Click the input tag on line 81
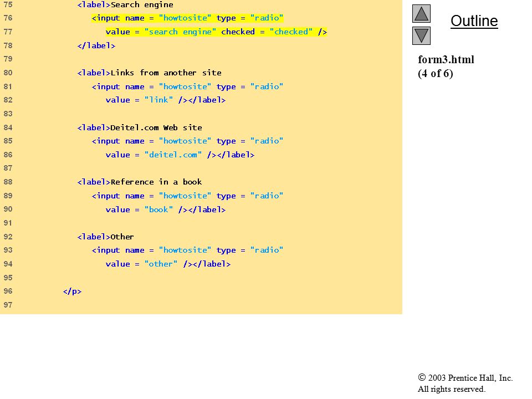The width and height of the screenshot is (532, 399). 187,87
